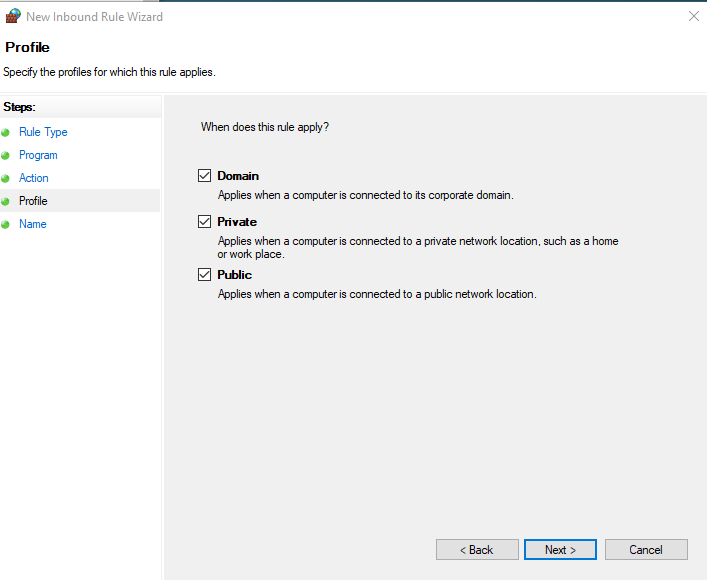Go to the Rule Type step
This screenshot has width=707, height=580.
tap(43, 132)
